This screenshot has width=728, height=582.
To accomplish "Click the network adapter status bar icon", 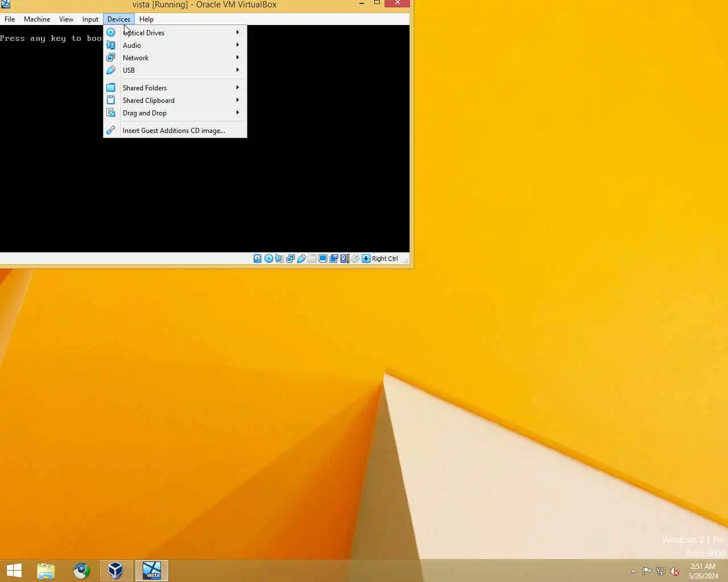I will click(290, 259).
